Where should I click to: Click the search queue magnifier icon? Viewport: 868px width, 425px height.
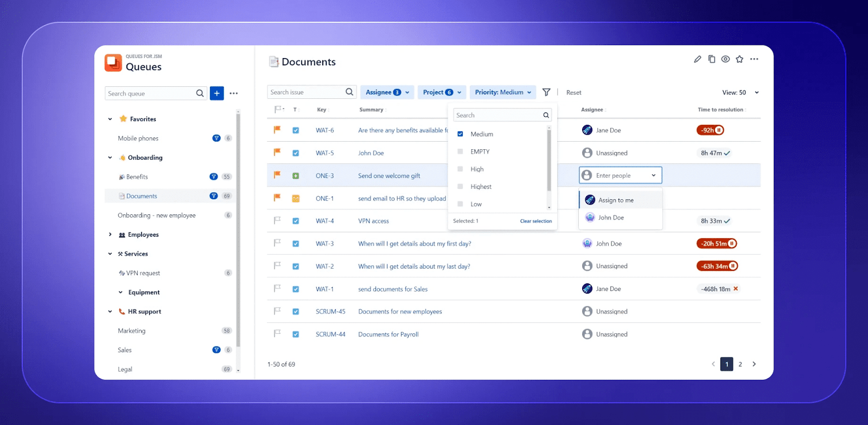(200, 93)
